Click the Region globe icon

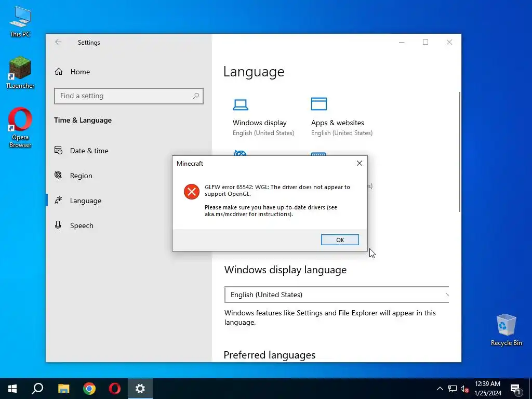pos(58,175)
